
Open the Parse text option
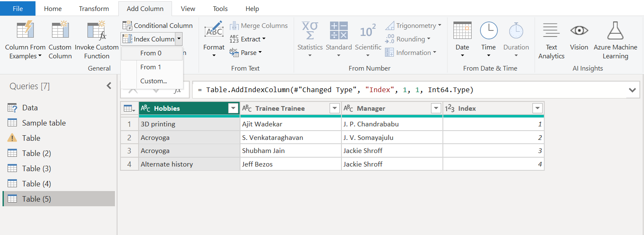click(246, 52)
